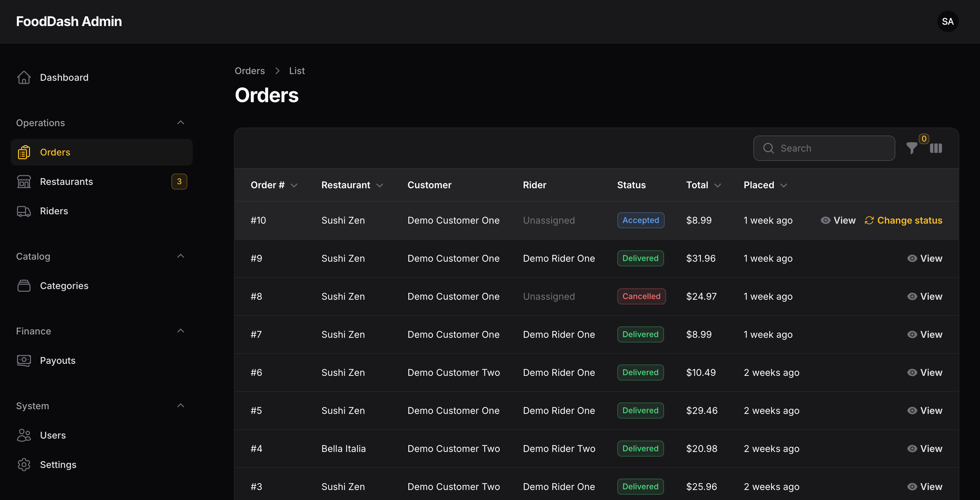View cancelled order #8
Image resolution: width=980 pixels, height=500 pixels.
click(924, 296)
